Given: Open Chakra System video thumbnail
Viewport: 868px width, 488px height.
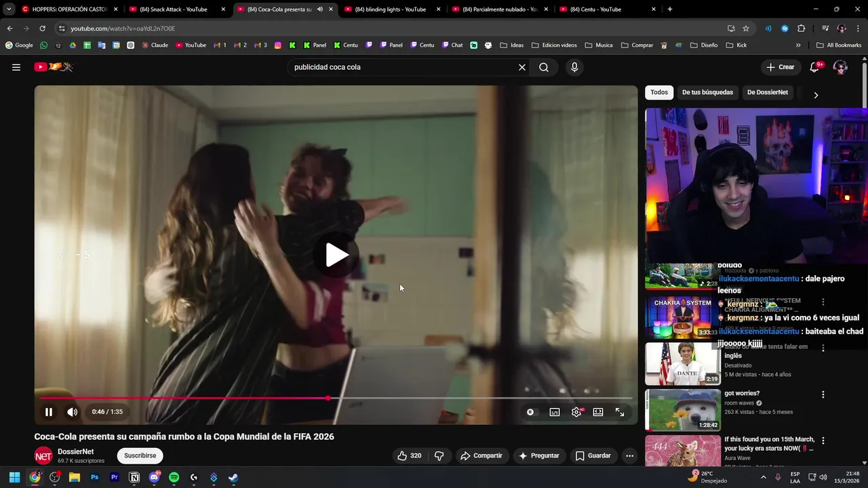Looking at the screenshot, I should tap(683, 317).
